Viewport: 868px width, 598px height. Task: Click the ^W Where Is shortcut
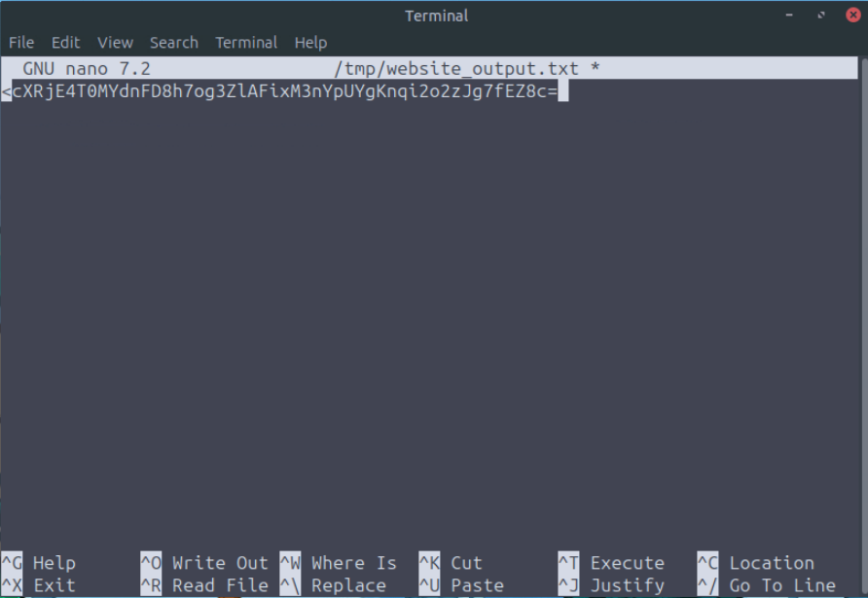[x=339, y=563]
